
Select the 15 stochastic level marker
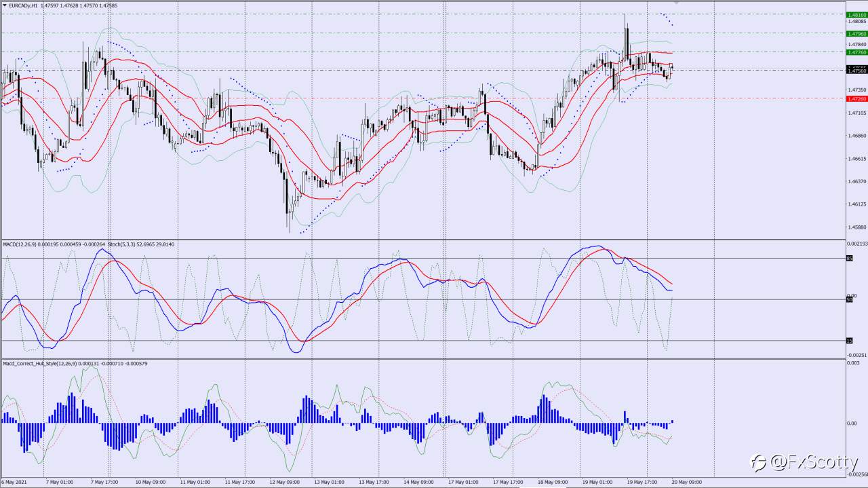click(850, 340)
